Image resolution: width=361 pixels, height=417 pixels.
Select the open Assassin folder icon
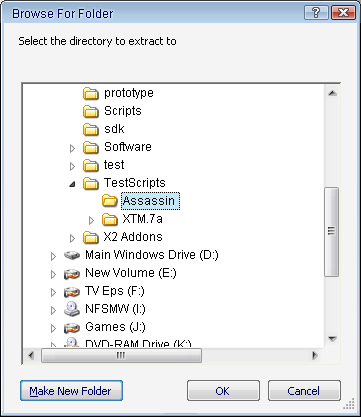[109, 201]
